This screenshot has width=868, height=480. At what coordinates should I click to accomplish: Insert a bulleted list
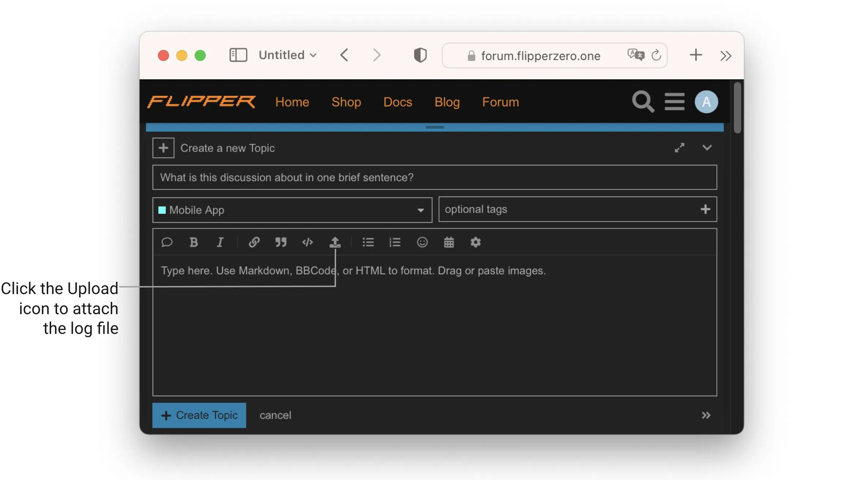tap(368, 242)
